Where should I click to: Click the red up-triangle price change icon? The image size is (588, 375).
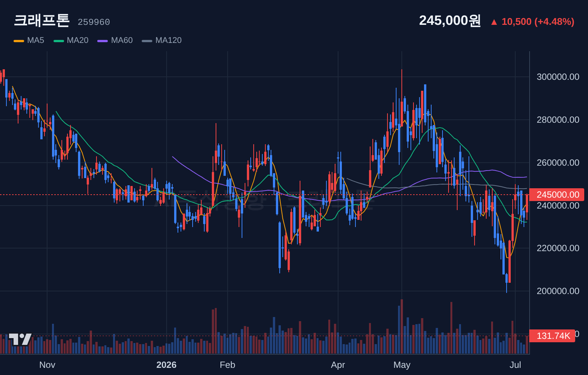point(494,22)
